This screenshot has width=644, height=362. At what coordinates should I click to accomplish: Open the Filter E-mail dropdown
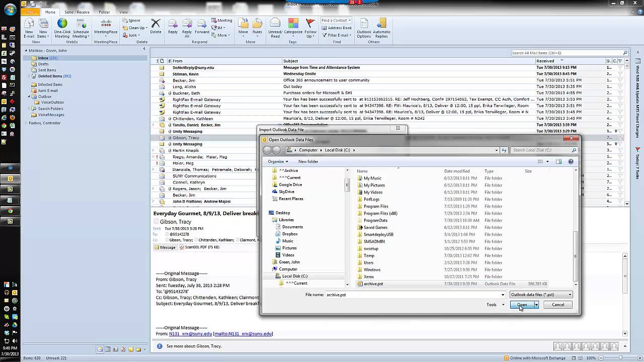[338, 35]
